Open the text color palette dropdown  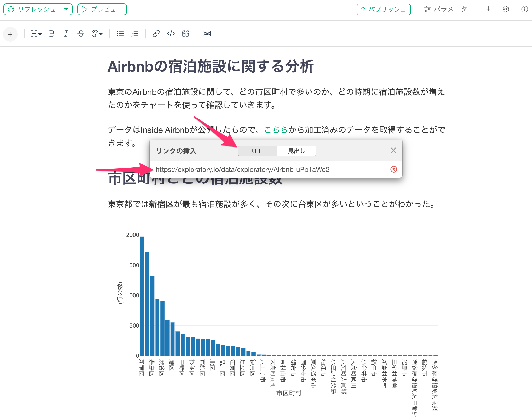pos(97,33)
